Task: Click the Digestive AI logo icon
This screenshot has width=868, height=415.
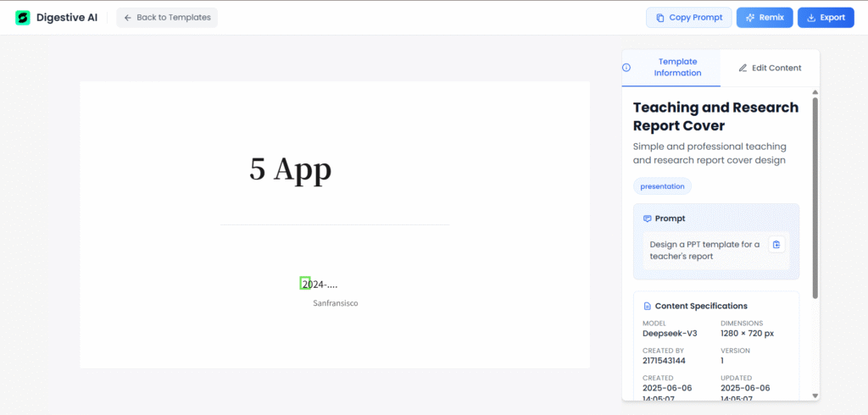Action: click(23, 18)
